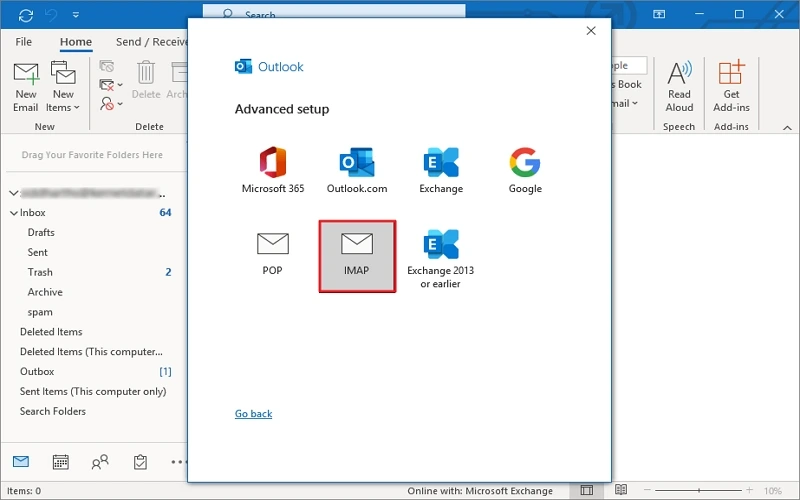
Task: Click the Search box
Action: pos(334,11)
